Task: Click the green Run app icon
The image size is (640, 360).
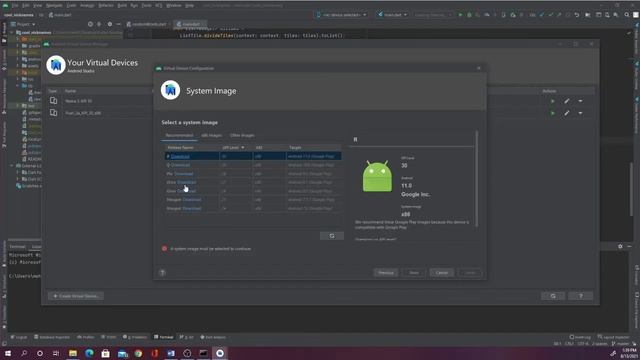Action: point(460,15)
